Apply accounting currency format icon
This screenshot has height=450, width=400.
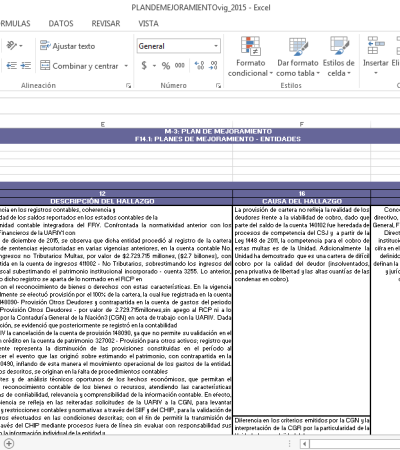point(144,66)
